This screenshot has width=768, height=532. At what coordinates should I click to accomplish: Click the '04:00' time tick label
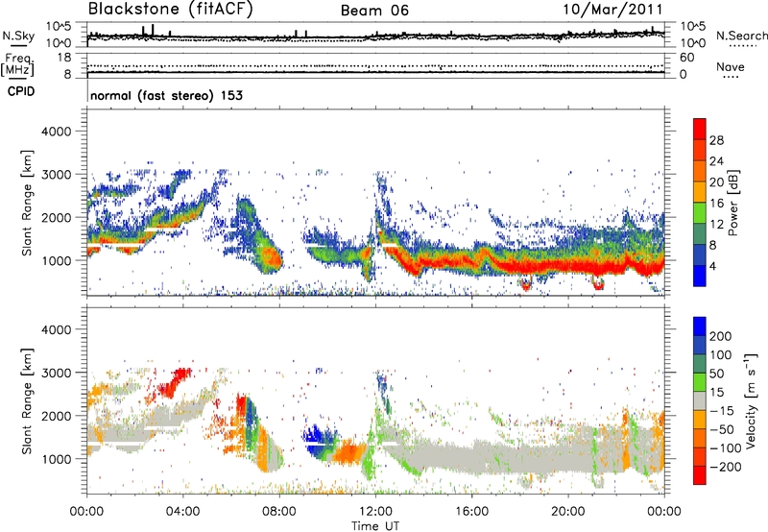click(183, 512)
